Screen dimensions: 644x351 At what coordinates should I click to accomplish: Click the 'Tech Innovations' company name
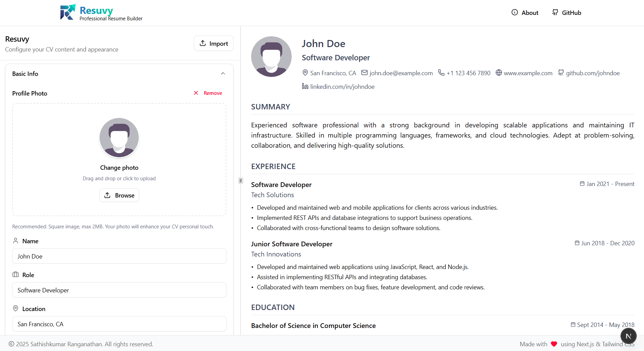[x=276, y=254]
